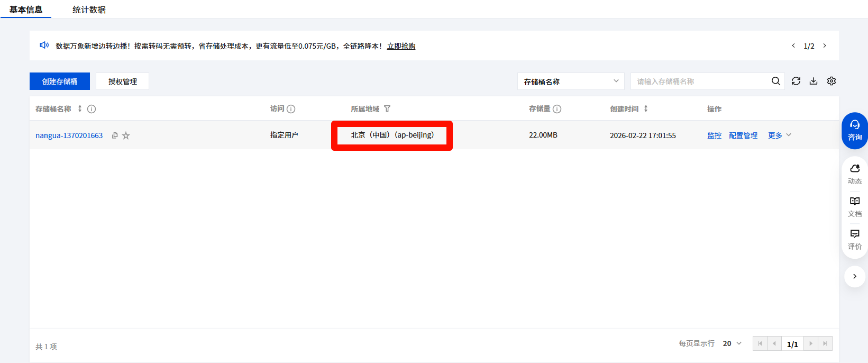Screen dimensions: 868x363
Task: Expand the 更多 actions menu
Action: click(779, 135)
